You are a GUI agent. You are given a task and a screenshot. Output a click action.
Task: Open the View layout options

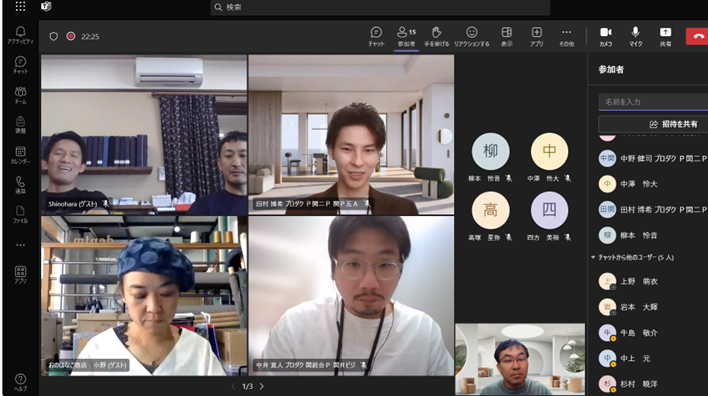coord(507,37)
